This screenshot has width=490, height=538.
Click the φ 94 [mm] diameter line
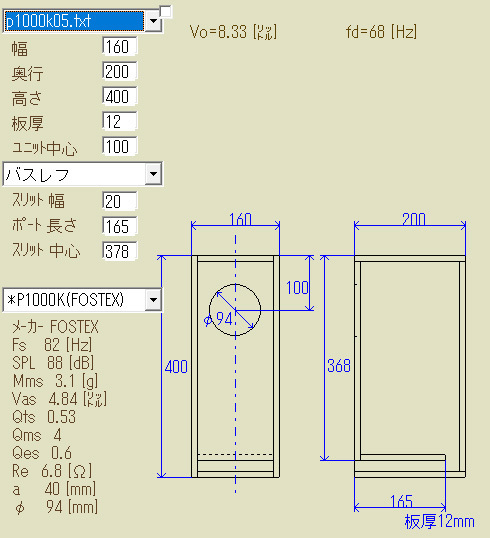click(x=56, y=507)
